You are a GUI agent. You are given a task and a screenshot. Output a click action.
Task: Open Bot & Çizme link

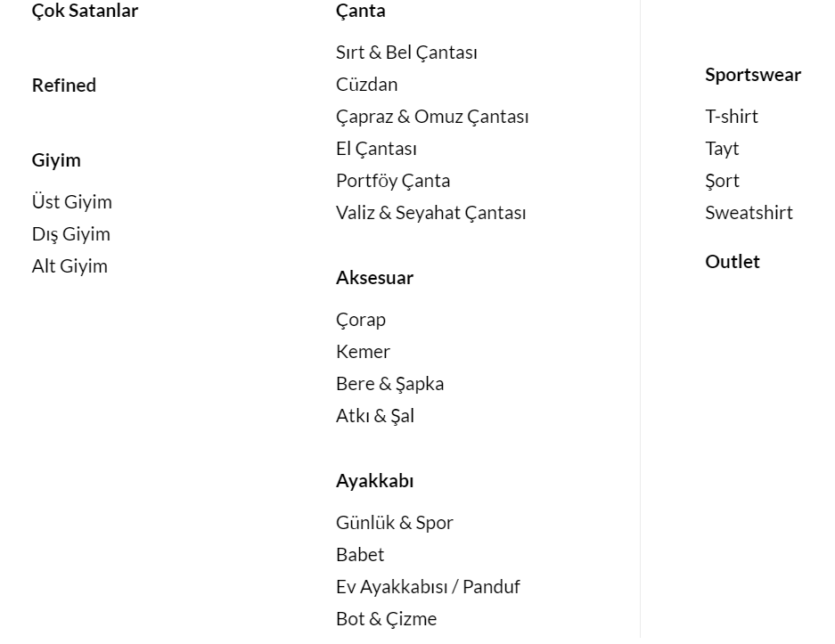pyautogui.click(x=386, y=619)
